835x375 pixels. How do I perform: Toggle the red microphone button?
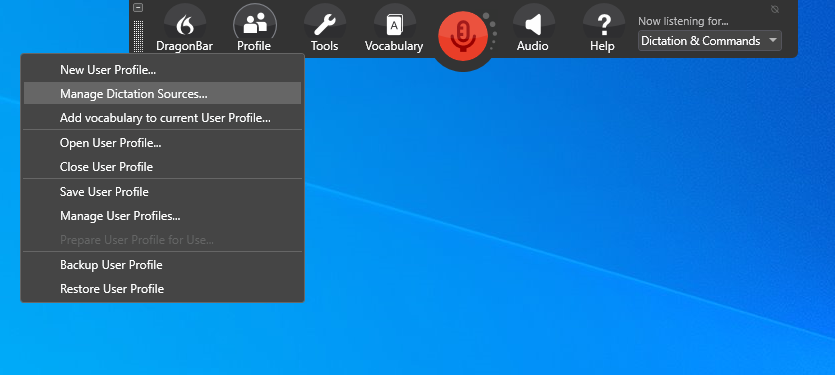(463, 36)
